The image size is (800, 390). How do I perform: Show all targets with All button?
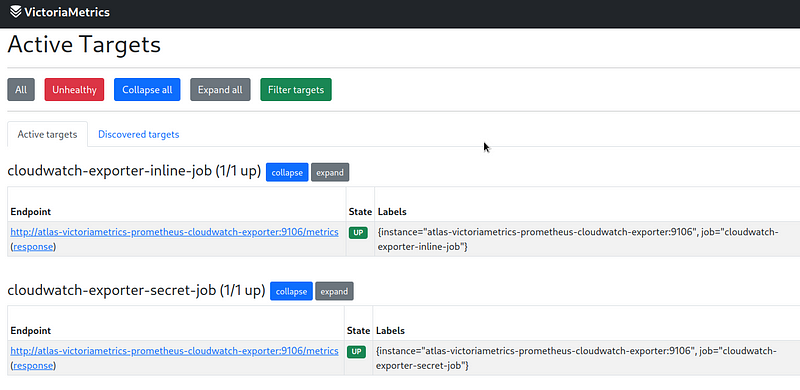pyautogui.click(x=21, y=89)
